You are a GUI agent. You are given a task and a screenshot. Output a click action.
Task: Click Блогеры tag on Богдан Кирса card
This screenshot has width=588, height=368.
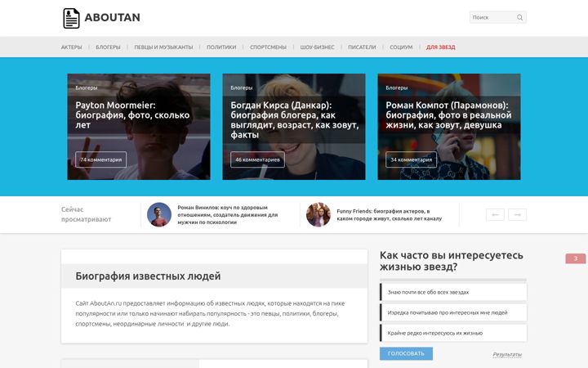242,88
